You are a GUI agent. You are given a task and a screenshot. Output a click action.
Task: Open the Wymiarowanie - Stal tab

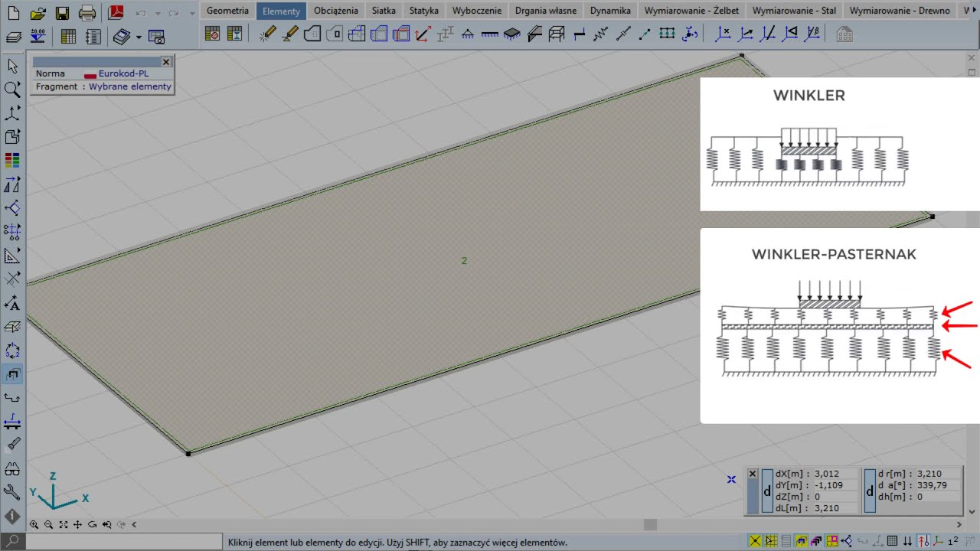pos(793,11)
